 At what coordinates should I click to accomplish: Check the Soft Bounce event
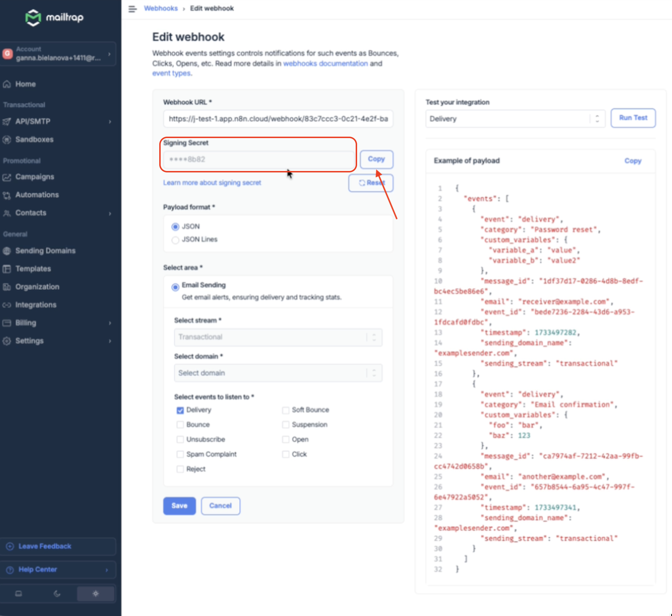(x=286, y=410)
